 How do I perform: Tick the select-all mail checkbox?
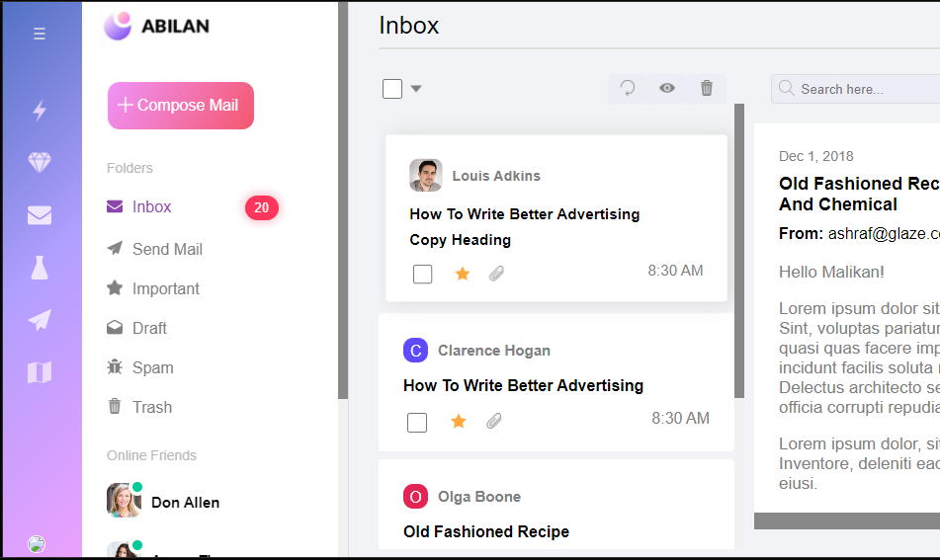[392, 89]
